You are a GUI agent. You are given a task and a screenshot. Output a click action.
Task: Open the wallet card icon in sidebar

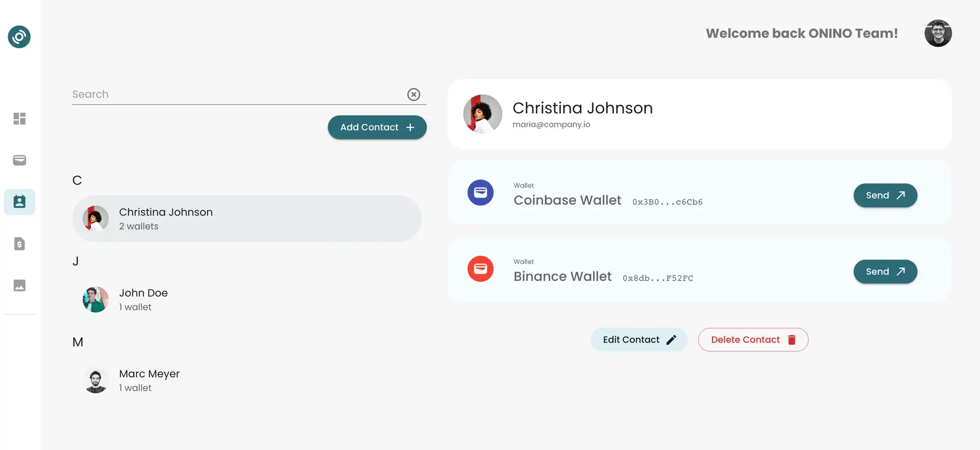[x=19, y=160]
